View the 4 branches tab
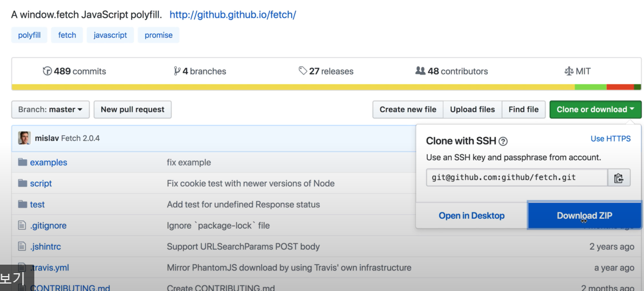Image resolution: width=644 pixels, height=291 pixels. point(200,72)
